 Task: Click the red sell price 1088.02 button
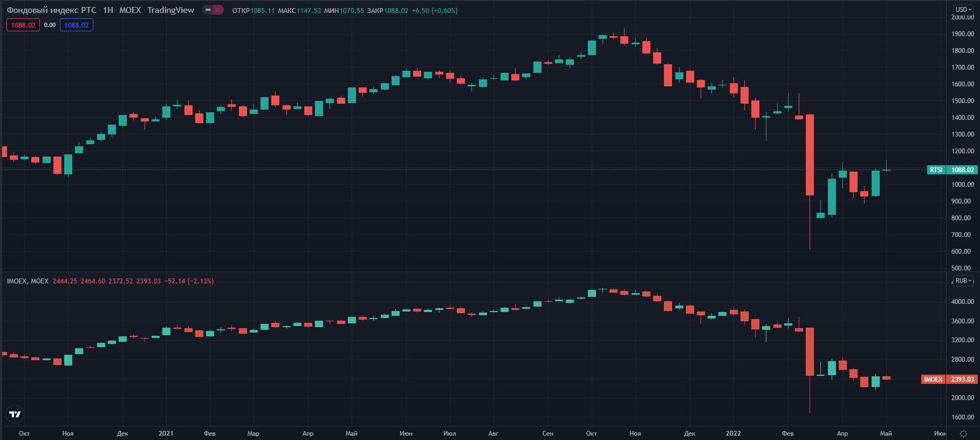tap(23, 25)
